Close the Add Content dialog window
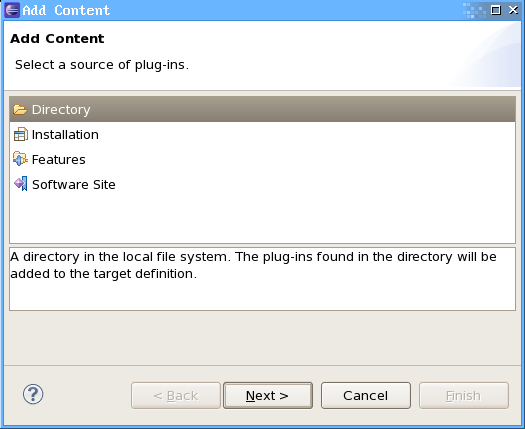The image size is (525, 429). [x=513, y=10]
